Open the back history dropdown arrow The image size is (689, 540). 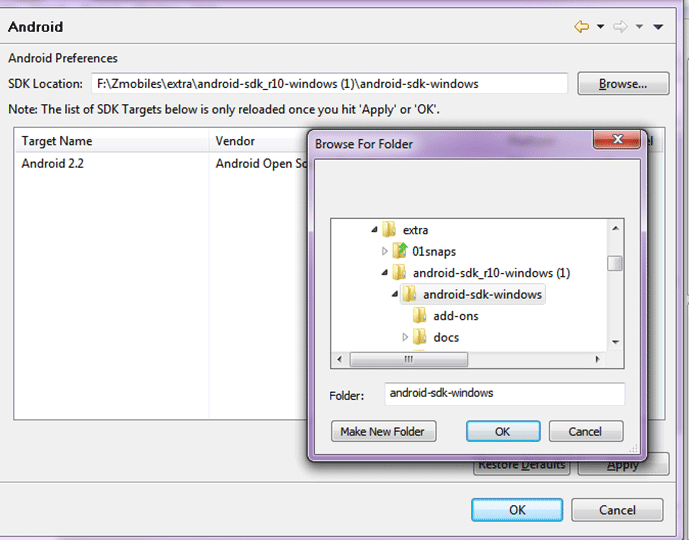pos(600,27)
